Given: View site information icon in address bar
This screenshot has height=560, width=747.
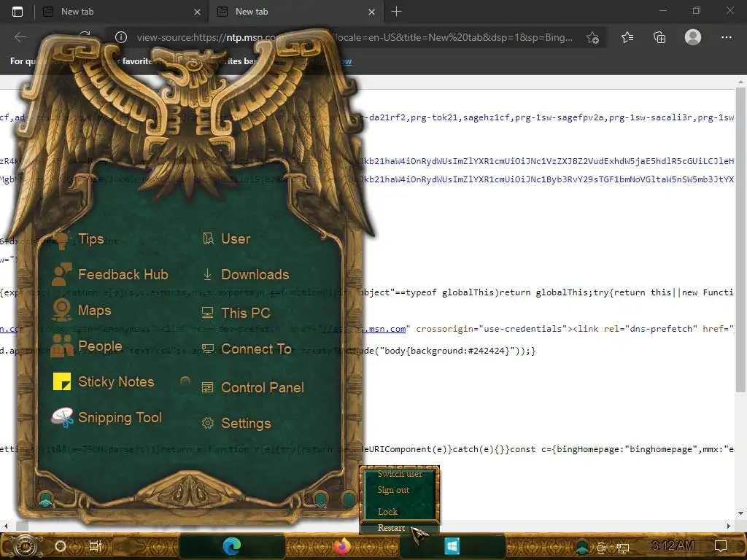Looking at the screenshot, I should tap(121, 37).
